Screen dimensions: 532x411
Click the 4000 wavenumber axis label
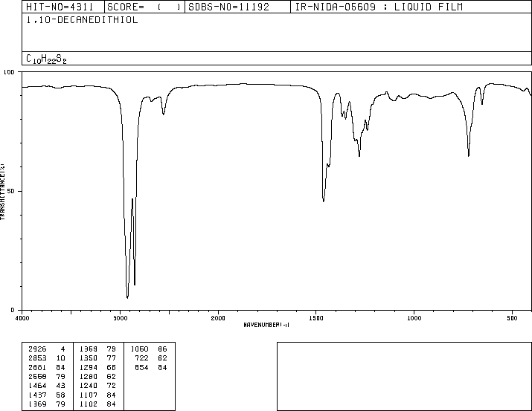22,318
